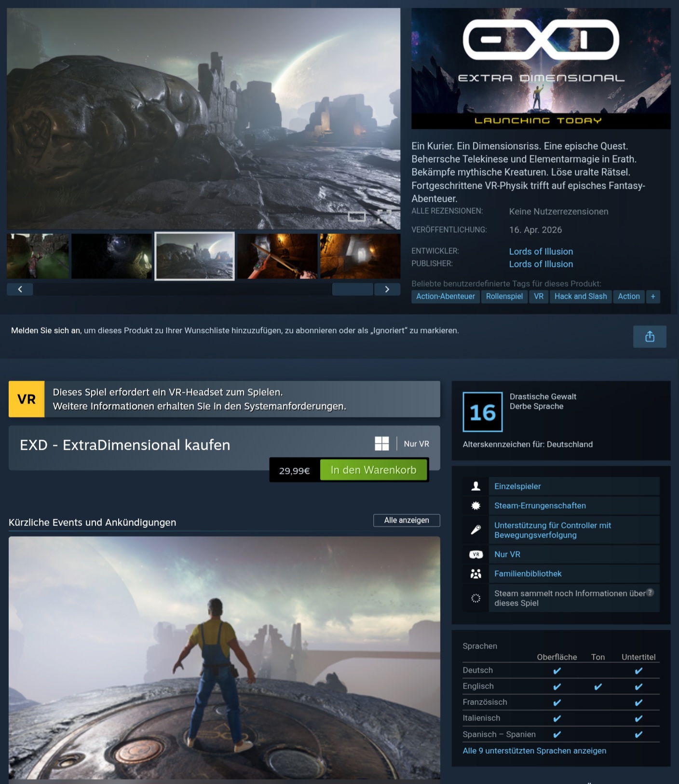Click the EXD Extra Dimensional header image
679x784 pixels.
[x=541, y=69]
